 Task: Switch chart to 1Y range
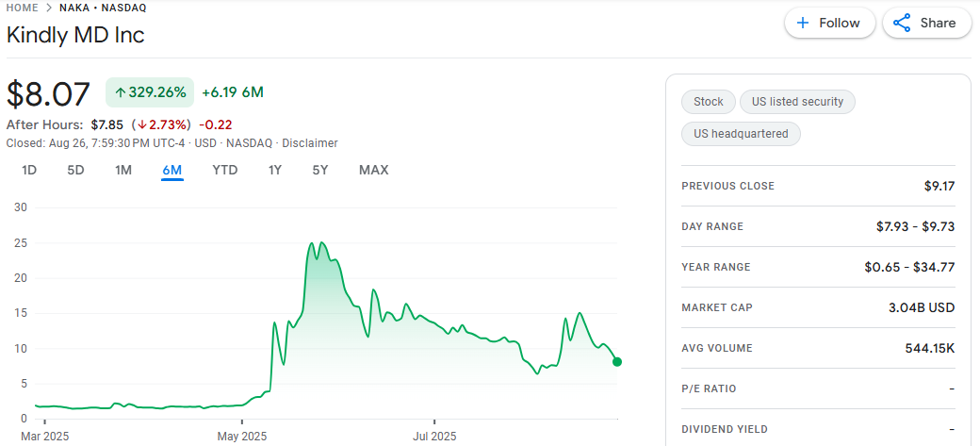[275, 170]
